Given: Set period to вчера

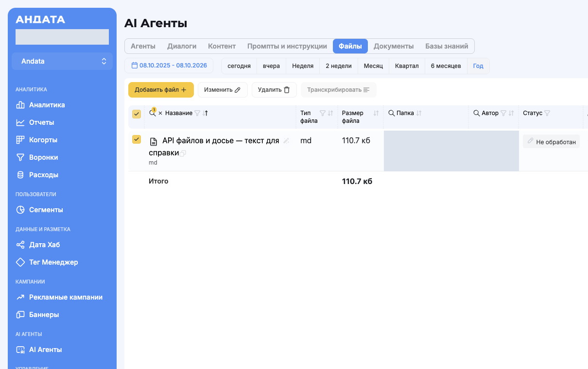Looking at the screenshot, I should point(271,66).
